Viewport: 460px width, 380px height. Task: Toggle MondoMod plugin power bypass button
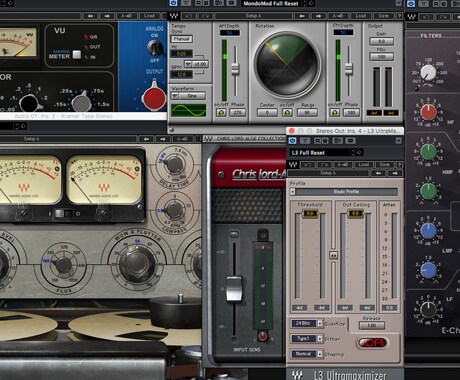click(173, 3)
